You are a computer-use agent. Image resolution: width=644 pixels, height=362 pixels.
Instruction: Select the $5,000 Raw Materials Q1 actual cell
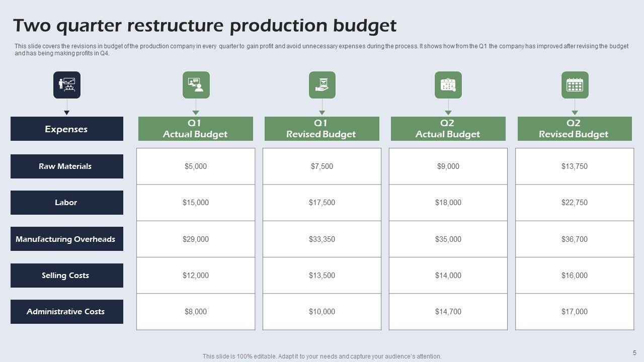tap(196, 166)
